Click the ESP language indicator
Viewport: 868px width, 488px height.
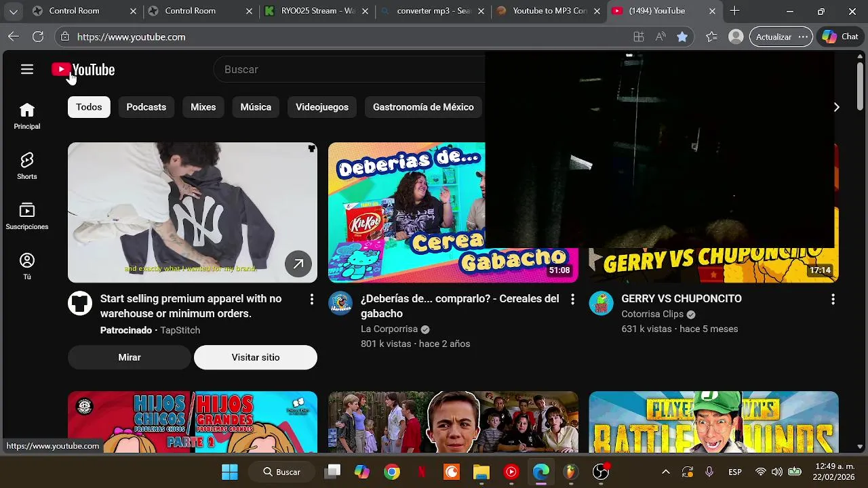tap(735, 472)
